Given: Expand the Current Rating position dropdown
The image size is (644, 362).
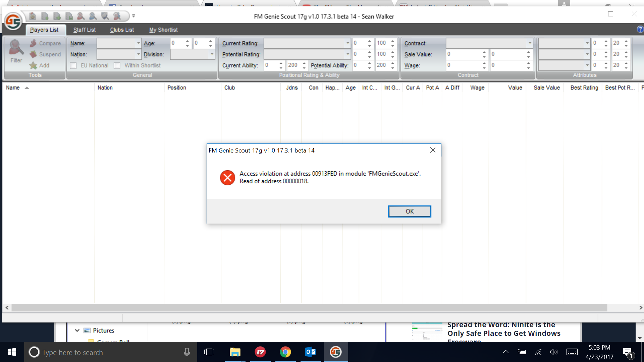Looking at the screenshot, I should tap(347, 43).
